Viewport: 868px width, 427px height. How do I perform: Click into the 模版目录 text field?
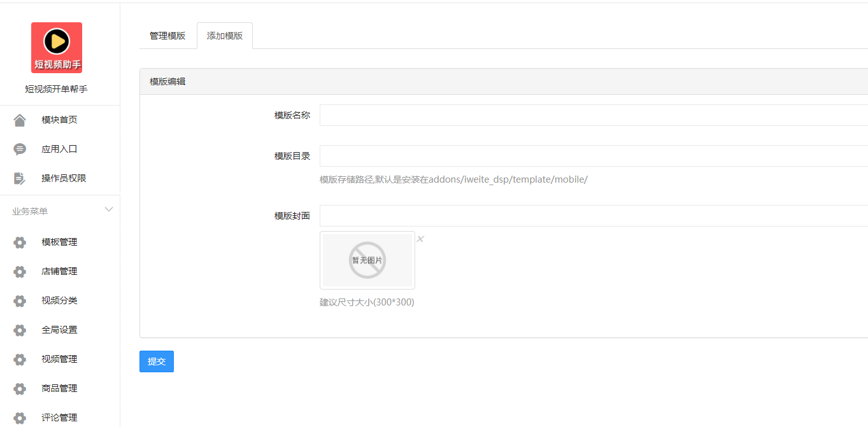tap(594, 156)
